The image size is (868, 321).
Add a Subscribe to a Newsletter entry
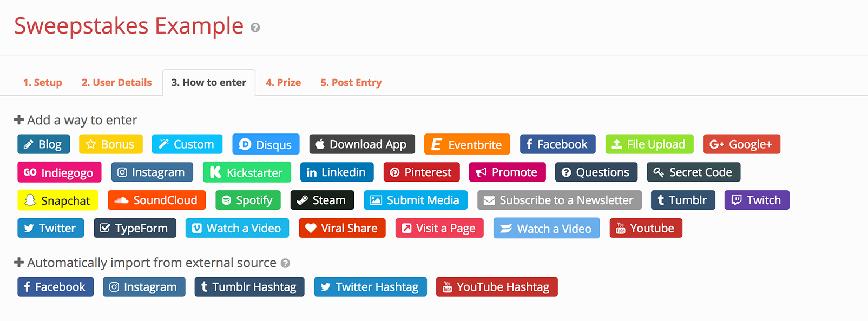tap(559, 200)
